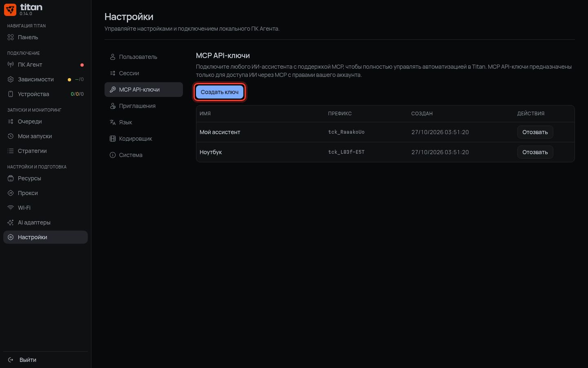Click the tck_L83f-E5T prefix value
The height and width of the screenshot is (368, 588).
pos(346,152)
